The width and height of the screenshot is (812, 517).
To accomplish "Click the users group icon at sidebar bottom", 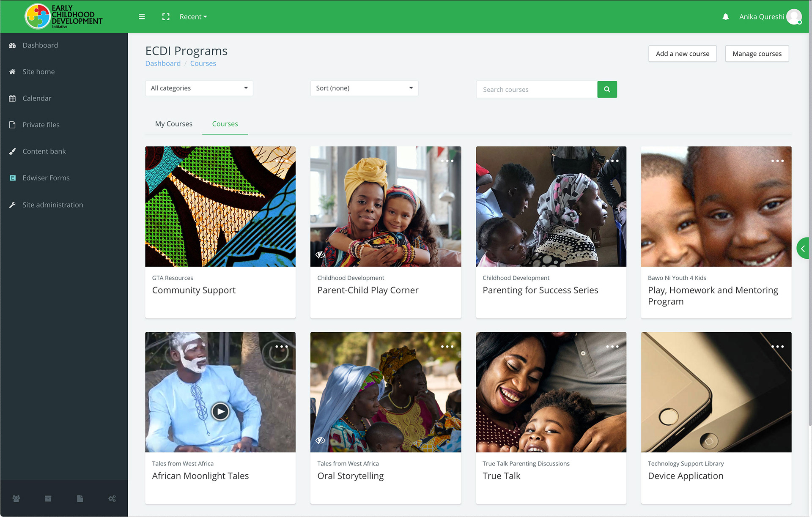I will point(16,499).
